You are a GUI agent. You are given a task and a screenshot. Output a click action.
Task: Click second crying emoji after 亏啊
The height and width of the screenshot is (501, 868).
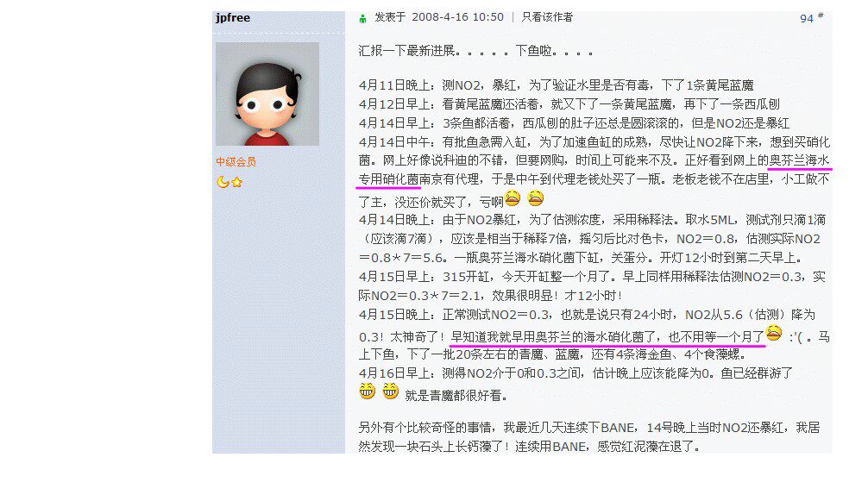535,198
